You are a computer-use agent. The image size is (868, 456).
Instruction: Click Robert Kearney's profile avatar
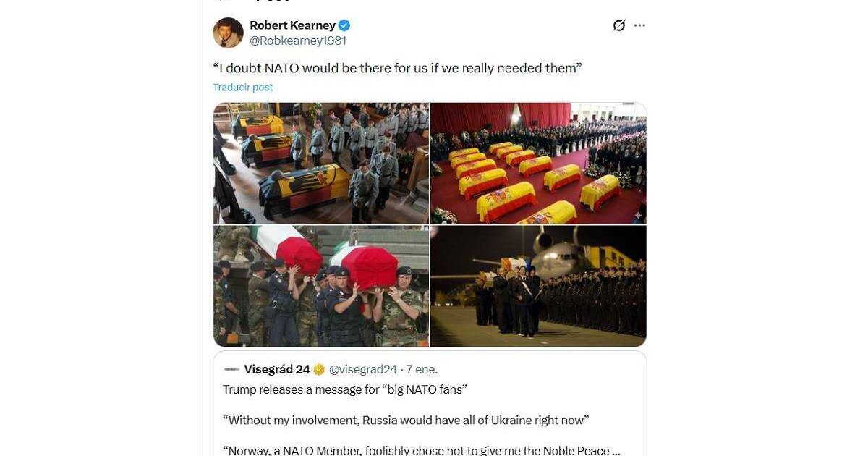tap(228, 33)
